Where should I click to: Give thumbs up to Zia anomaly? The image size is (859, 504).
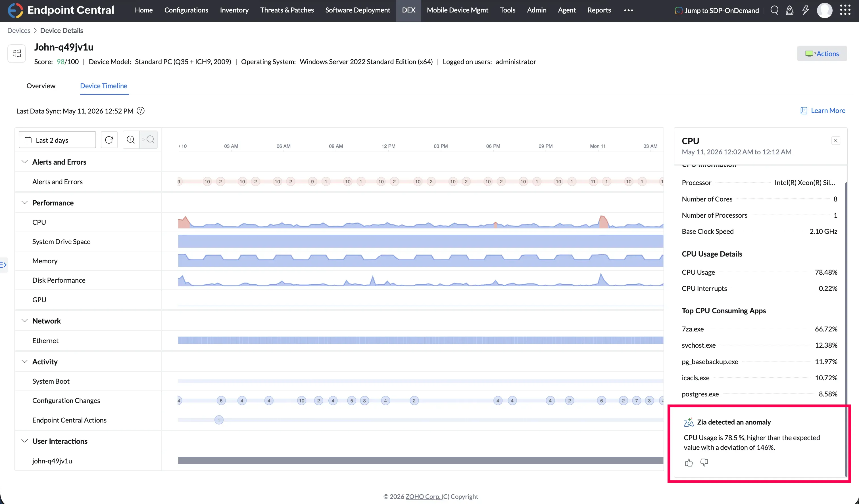click(x=689, y=463)
